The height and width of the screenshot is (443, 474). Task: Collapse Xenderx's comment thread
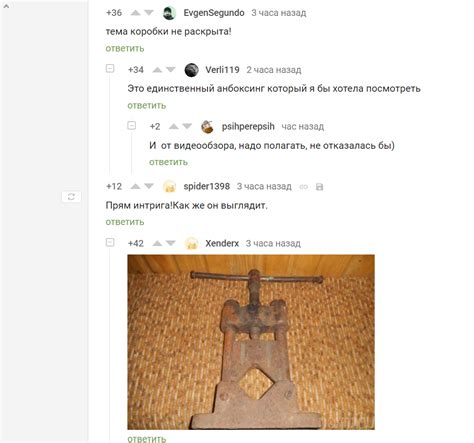point(110,242)
